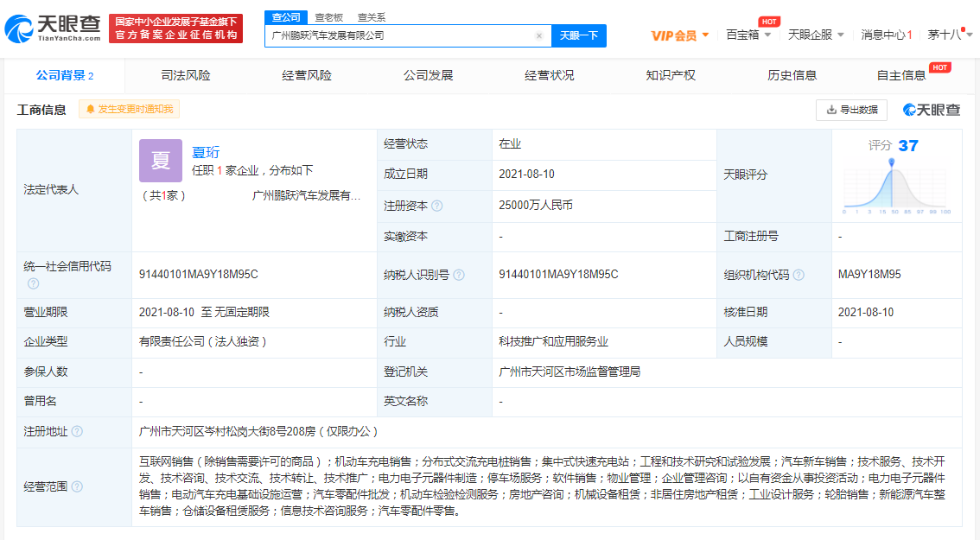Viewport: 980px width, 540px height.
Task: Click the help icon next to 组织机构代码
Action: coord(799,275)
